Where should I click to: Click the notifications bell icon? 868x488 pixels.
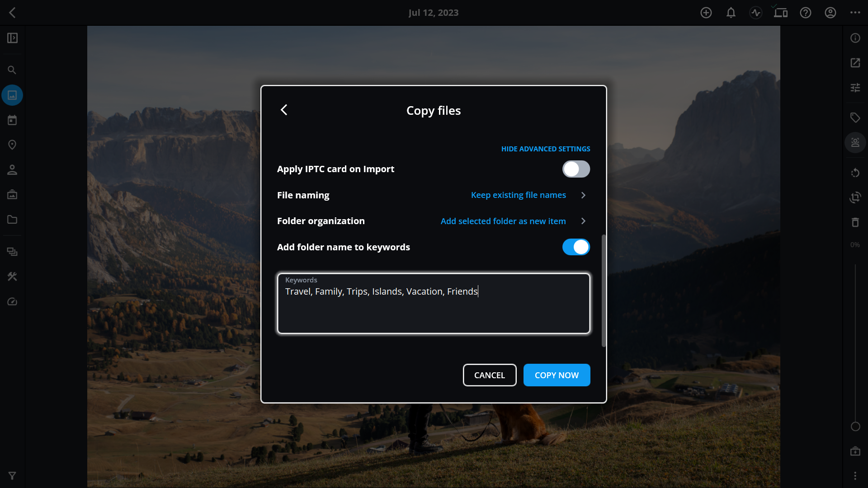(x=731, y=13)
